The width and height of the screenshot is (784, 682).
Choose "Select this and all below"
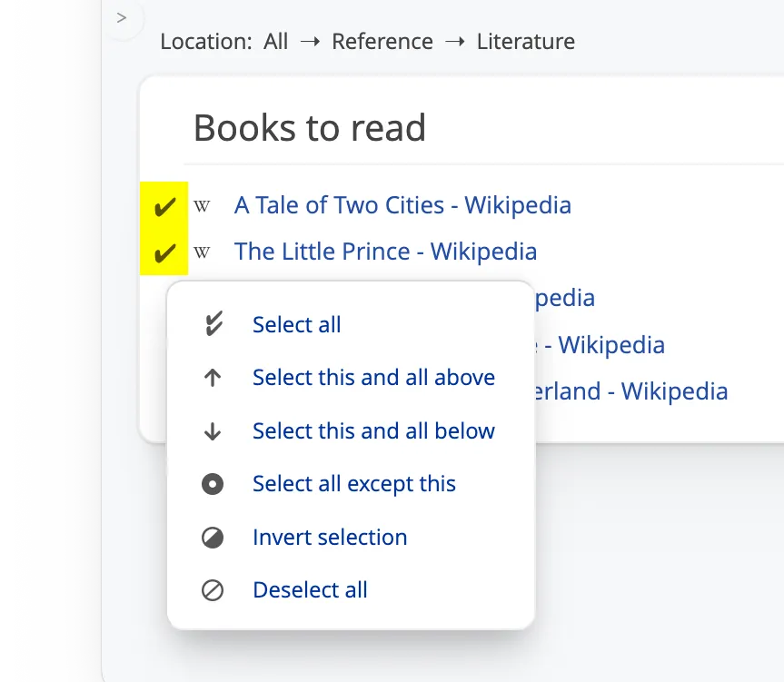(373, 431)
